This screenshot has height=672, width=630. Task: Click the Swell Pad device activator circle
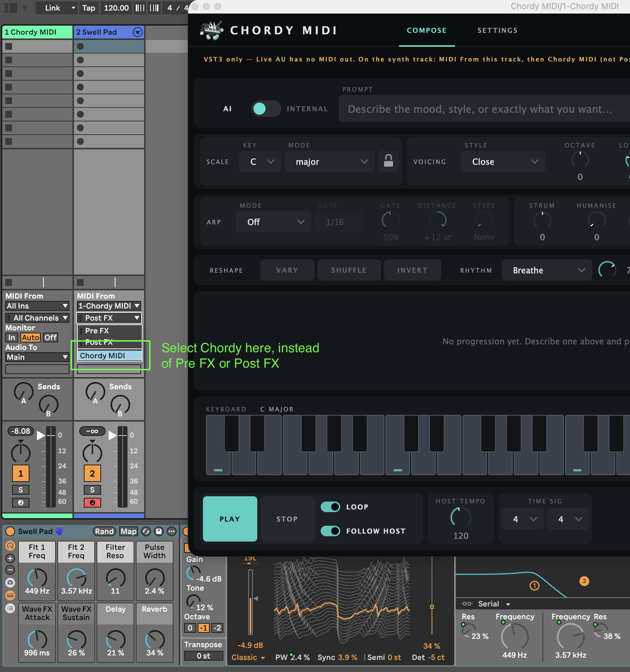pyautogui.click(x=10, y=531)
